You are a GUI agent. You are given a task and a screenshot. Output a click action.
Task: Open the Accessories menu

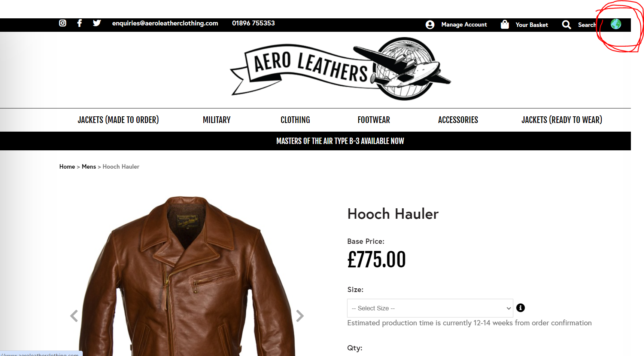(x=458, y=120)
